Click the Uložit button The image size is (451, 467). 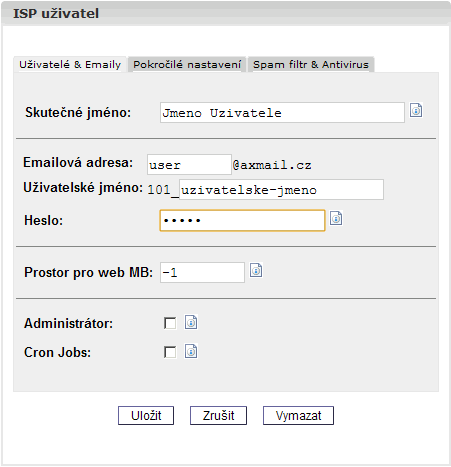pyautogui.click(x=146, y=415)
